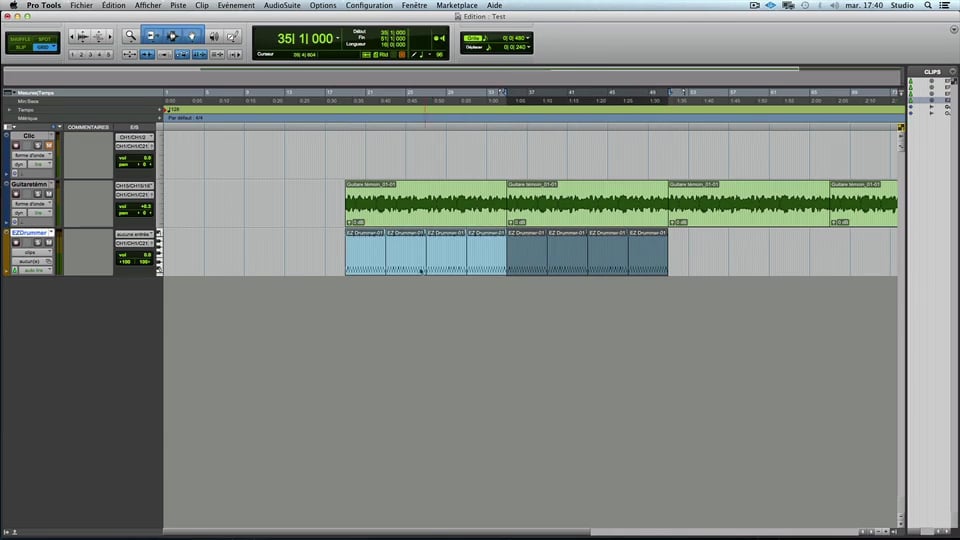Open Clic track view selector 'forme d'onde'
This screenshot has height=540, width=960.
coord(32,156)
